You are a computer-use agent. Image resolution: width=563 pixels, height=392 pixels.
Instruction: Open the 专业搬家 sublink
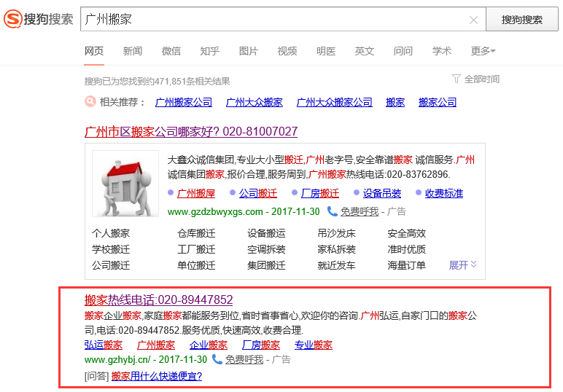(x=314, y=345)
